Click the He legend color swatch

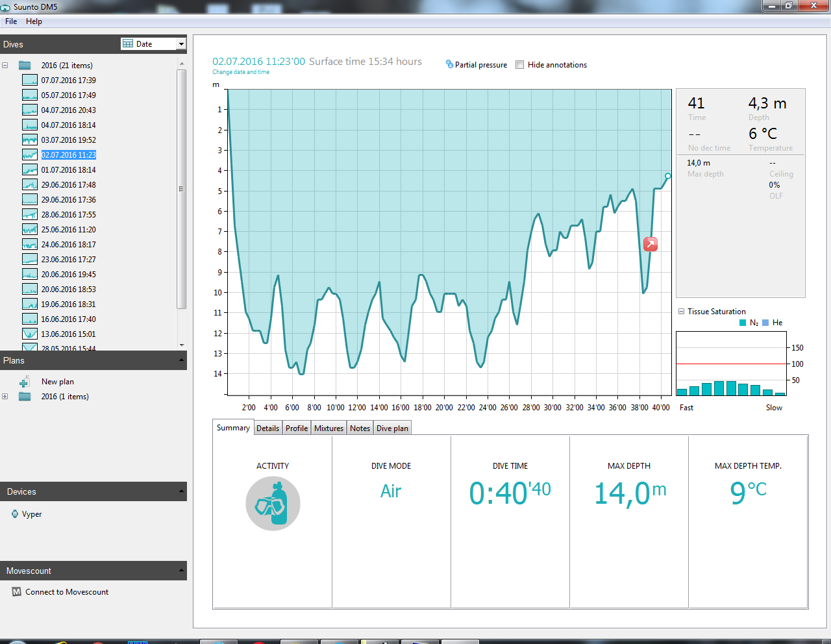[765, 323]
